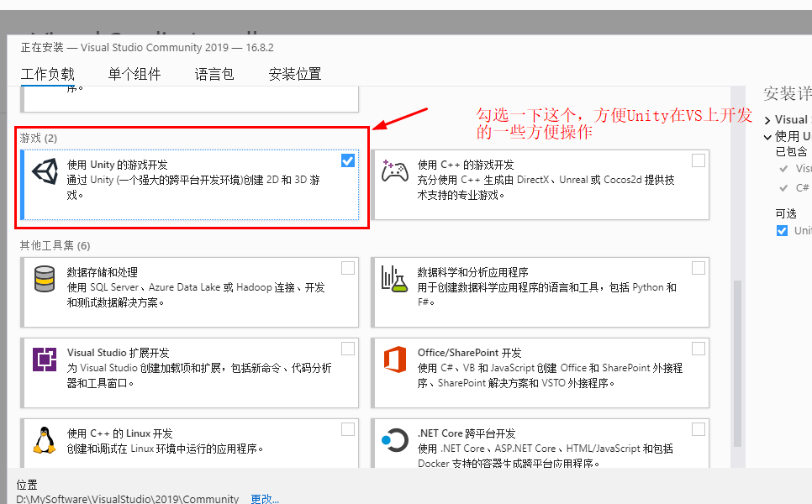The image size is (812, 504).
Task: Select the Office/SharePoint 开发 card title
Action: [470, 353]
